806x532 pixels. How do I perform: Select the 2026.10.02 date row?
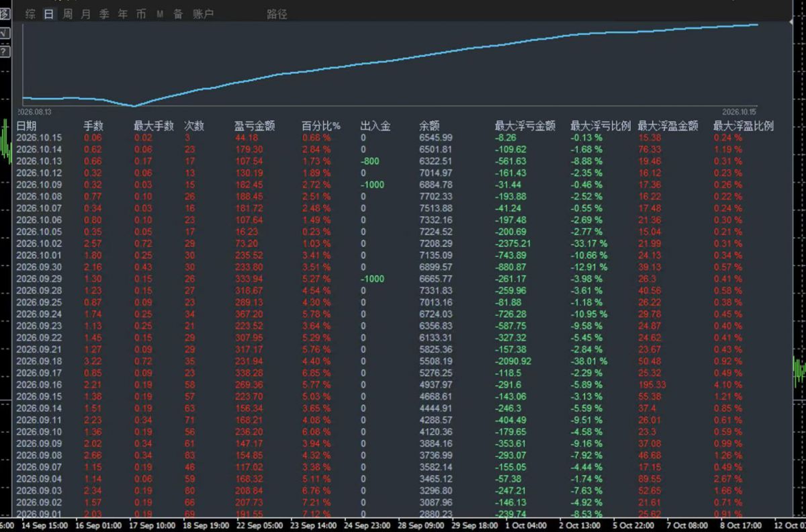pyautogui.click(x=39, y=243)
